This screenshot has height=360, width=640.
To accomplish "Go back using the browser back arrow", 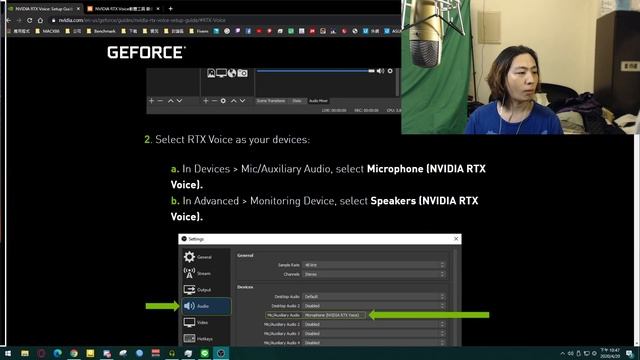I will click(9, 20).
